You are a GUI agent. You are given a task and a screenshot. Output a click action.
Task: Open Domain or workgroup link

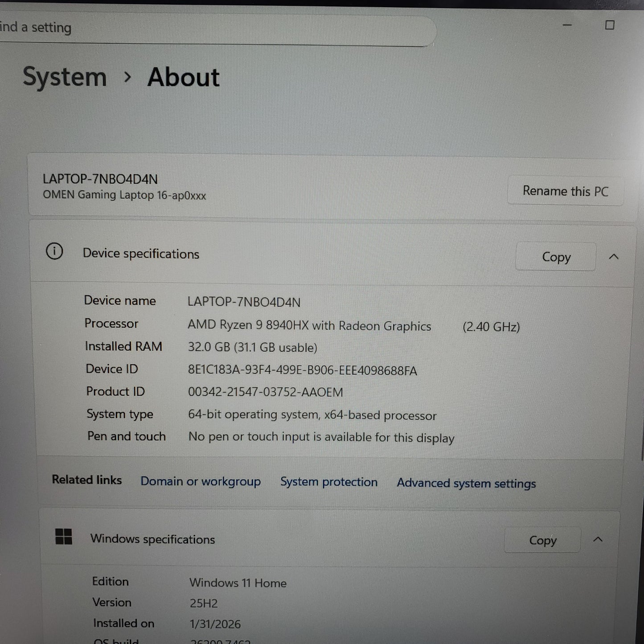(201, 481)
